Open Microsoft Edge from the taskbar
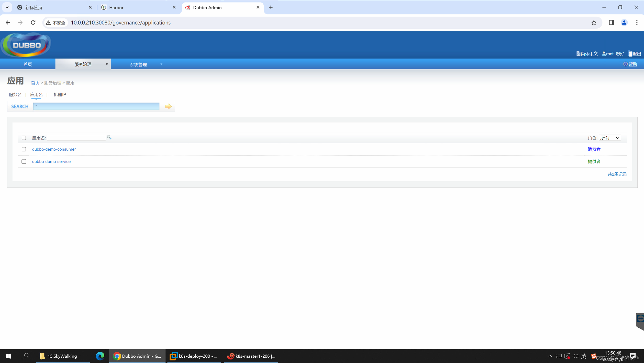This screenshot has width=644, height=363. (x=100, y=356)
